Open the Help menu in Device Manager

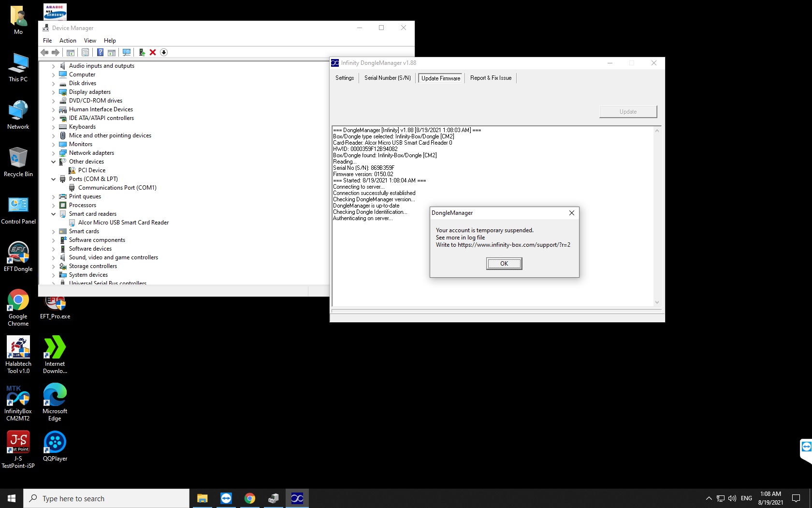click(110, 41)
